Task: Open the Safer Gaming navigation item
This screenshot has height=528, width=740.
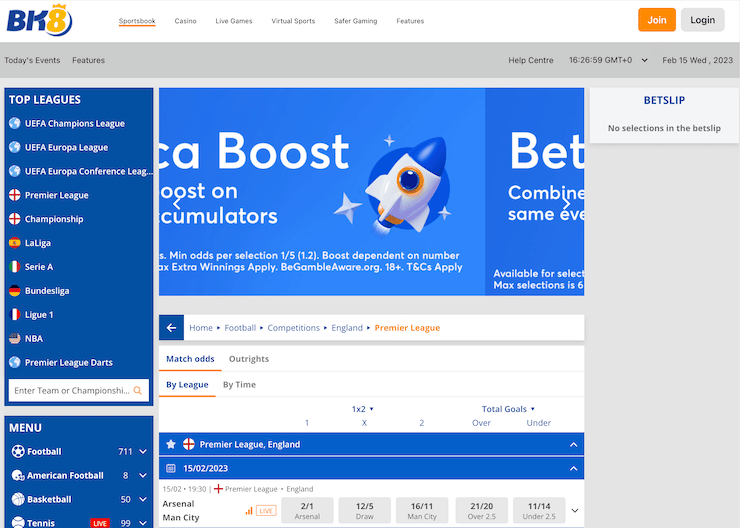Action: pyautogui.click(x=356, y=21)
